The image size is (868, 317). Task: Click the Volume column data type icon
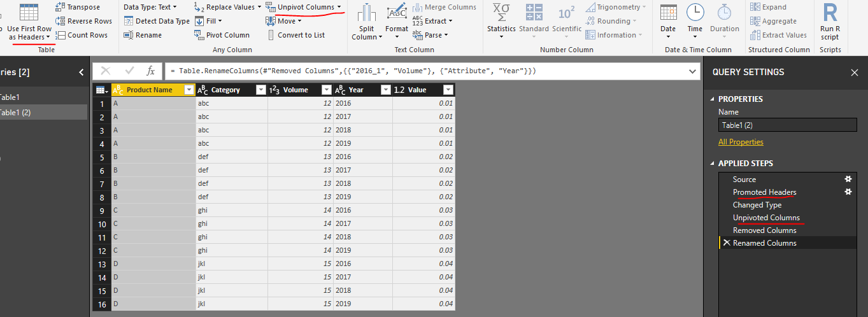coord(275,90)
